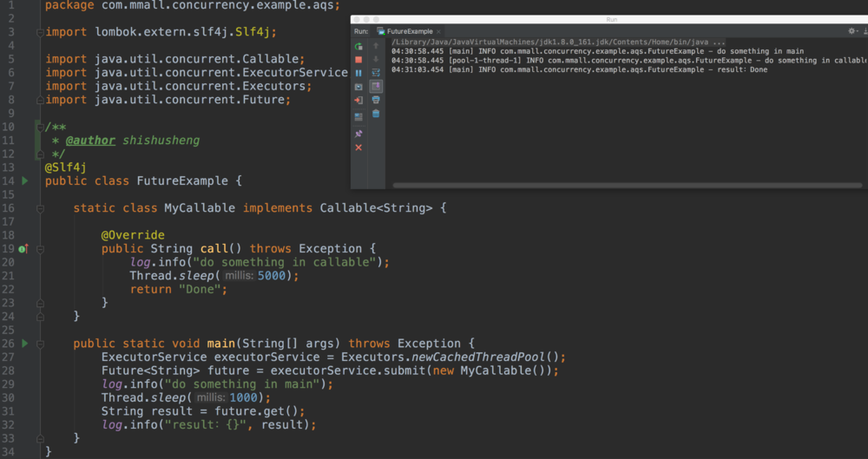This screenshot has width=868, height=459.
Task: Click class name FutureExample on line 14
Action: [x=182, y=181]
